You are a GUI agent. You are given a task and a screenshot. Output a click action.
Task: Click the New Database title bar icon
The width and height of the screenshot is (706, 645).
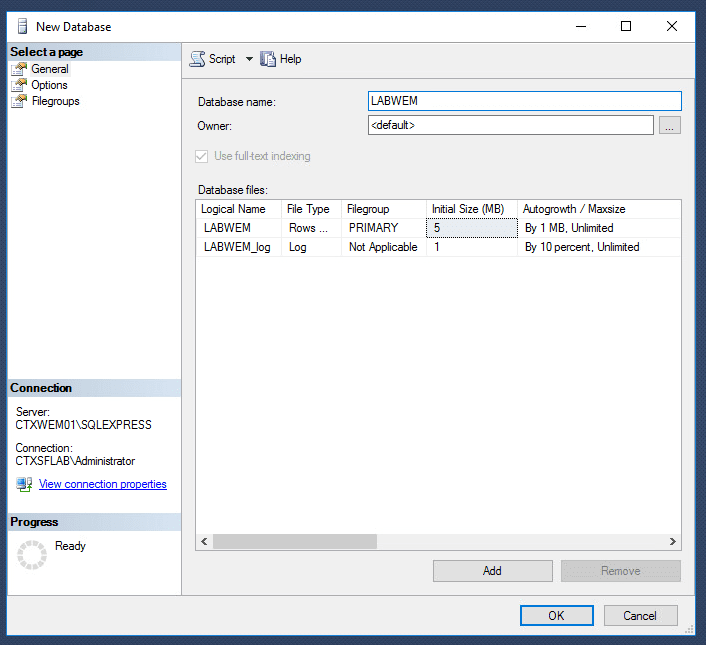(22, 26)
